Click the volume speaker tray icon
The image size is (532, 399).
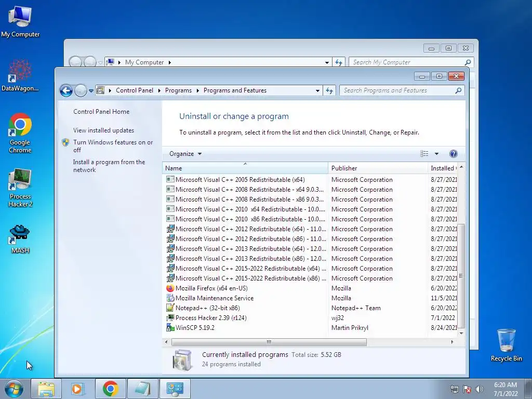point(479,389)
